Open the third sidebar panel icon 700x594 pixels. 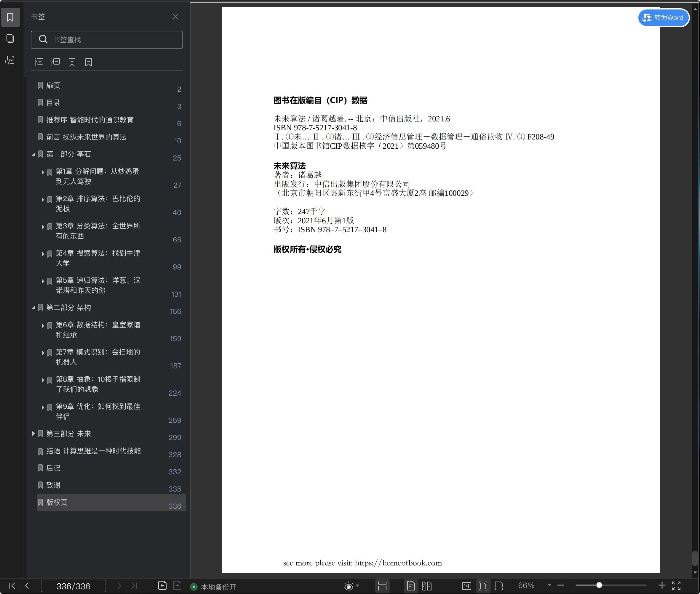coord(10,60)
